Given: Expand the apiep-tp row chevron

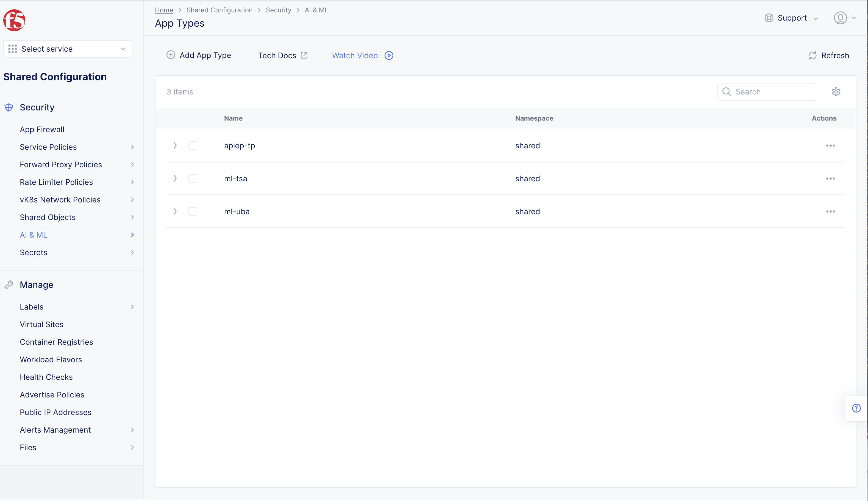Looking at the screenshot, I should (175, 145).
